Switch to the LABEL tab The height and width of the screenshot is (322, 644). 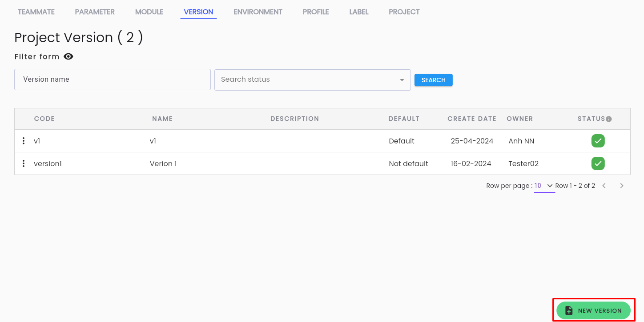pos(359,12)
